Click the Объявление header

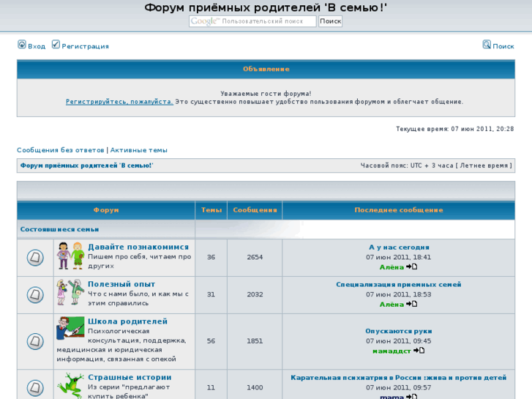[266, 70]
